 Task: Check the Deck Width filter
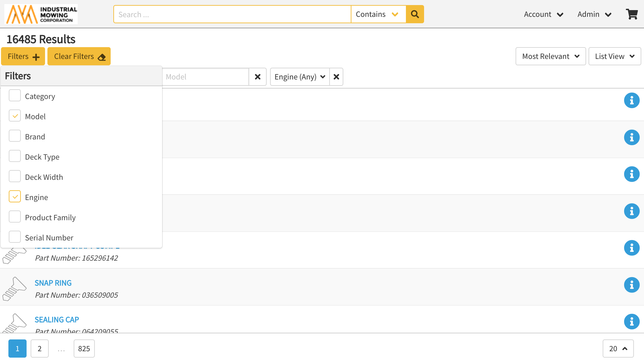click(x=15, y=176)
